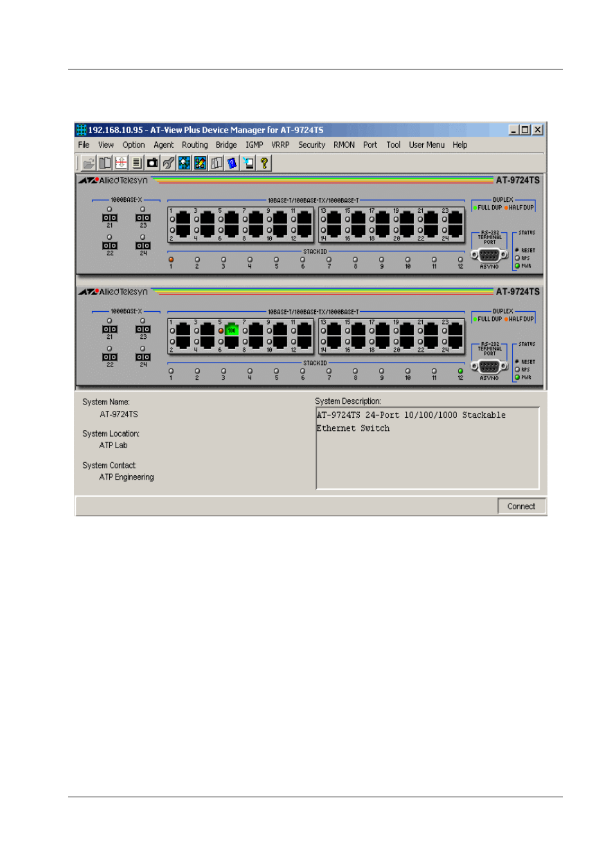Click the text list page toolbar icon

pos(137,163)
